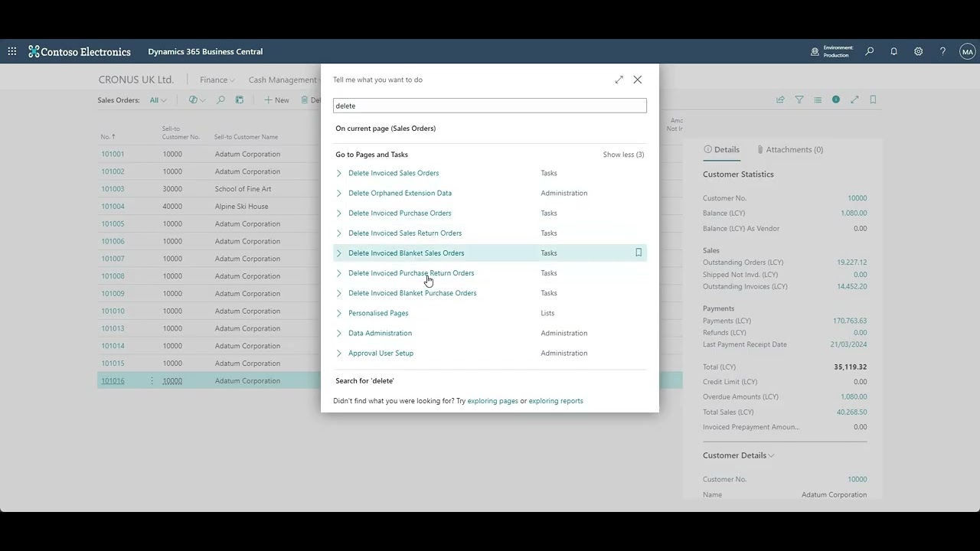Expand Delete Invoiced Sales Return Orders result
980x551 pixels.
pos(339,233)
